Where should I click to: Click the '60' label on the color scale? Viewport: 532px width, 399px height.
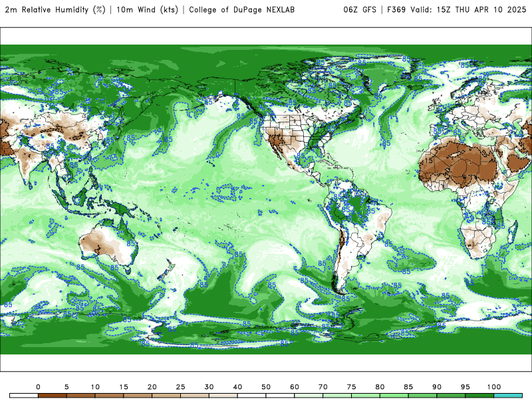(295, 387)
